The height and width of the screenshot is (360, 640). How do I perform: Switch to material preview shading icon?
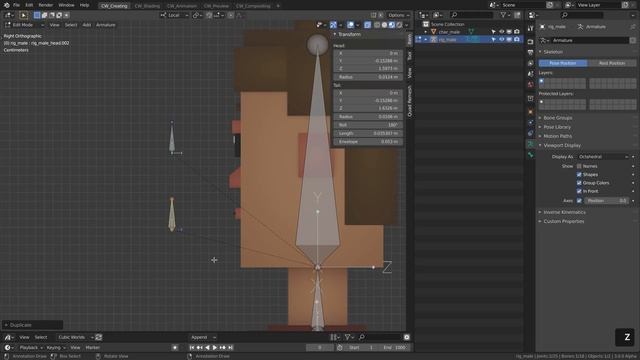pos(392,25)
